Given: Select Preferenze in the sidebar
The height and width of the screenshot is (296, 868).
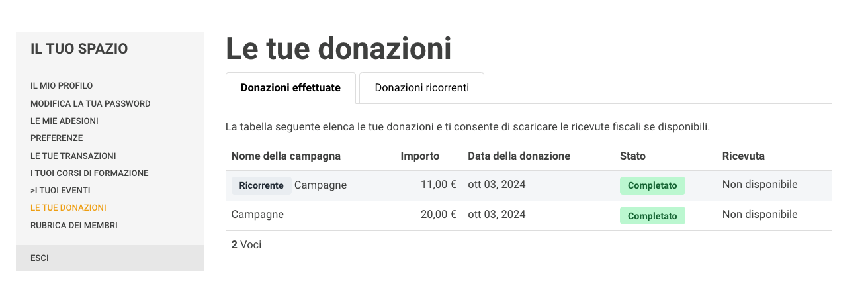Looking at the screenshot, I should pyautogui.click(x=57, y=138).
